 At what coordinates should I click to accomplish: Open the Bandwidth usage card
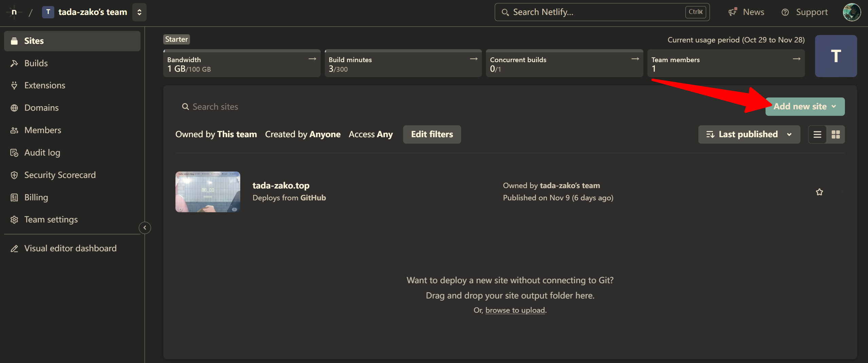[x=242, y=63]
